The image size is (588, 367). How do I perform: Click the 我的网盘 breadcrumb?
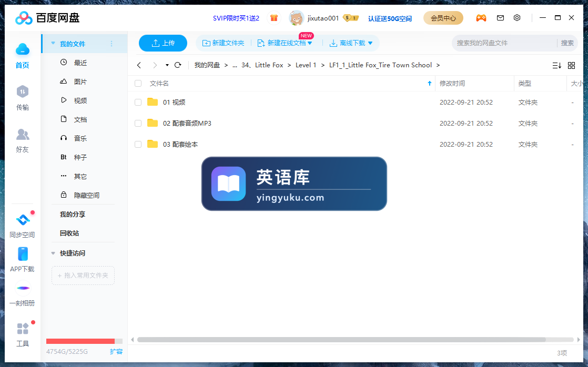[207, 65]
